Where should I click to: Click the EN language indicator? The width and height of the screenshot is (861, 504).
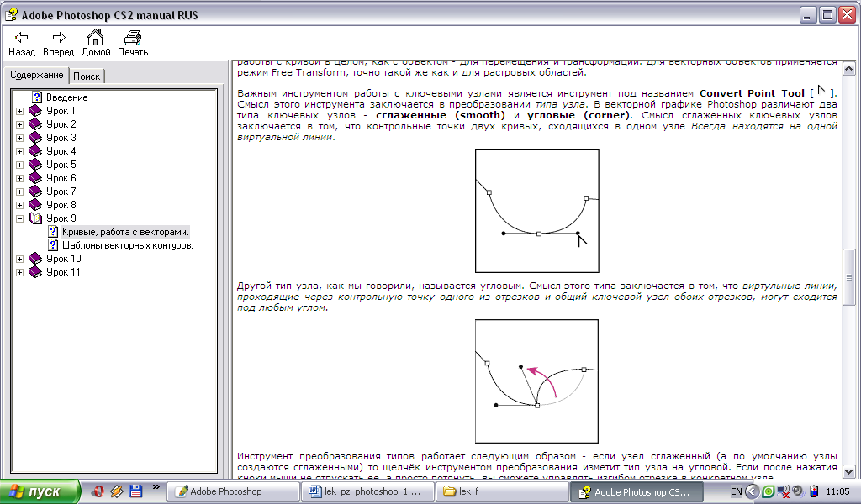[x=737, y=491]
